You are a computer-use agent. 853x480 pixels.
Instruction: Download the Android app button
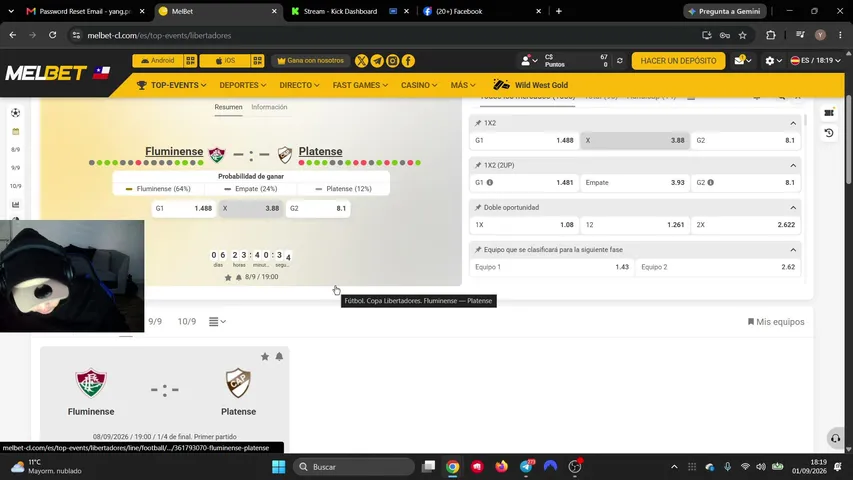[158, 60]
